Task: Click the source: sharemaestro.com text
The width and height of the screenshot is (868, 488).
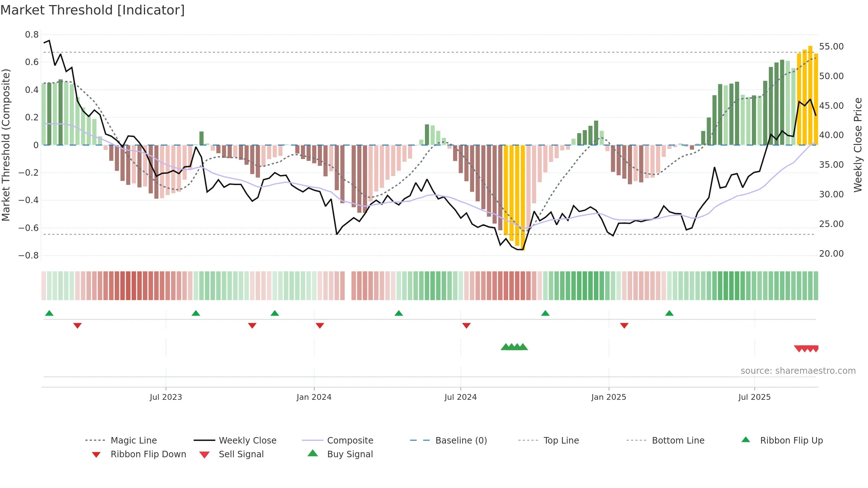Action: pos(798,371)
